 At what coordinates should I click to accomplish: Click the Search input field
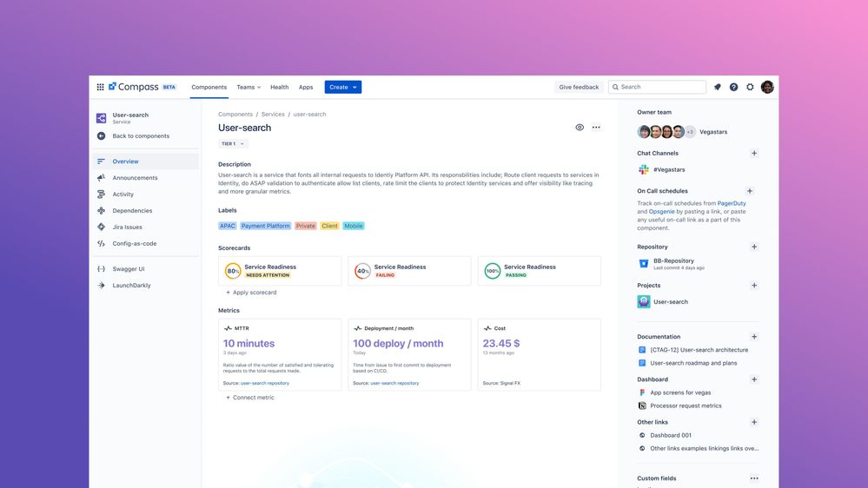pos(658,87)
